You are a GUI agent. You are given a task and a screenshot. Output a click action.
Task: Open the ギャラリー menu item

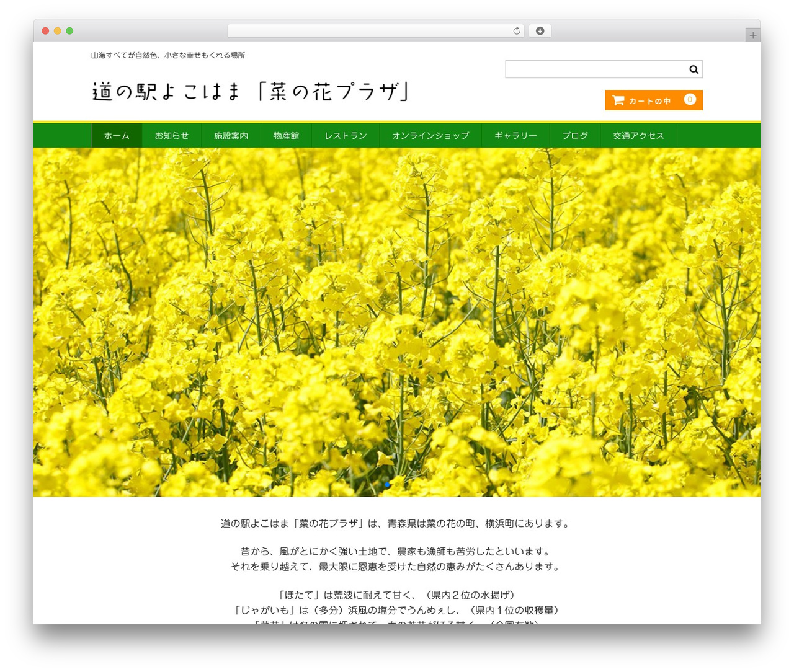515,136
